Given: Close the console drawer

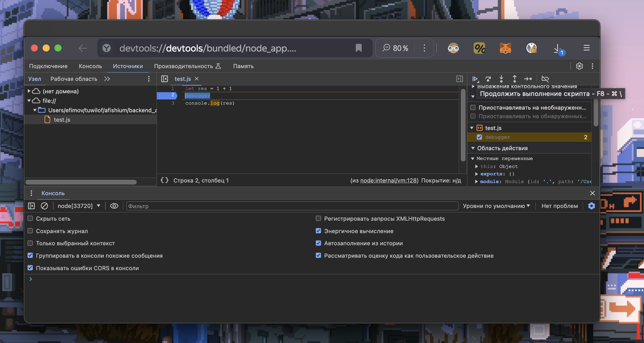Looking at the screenshot, I should click(593, 193).
